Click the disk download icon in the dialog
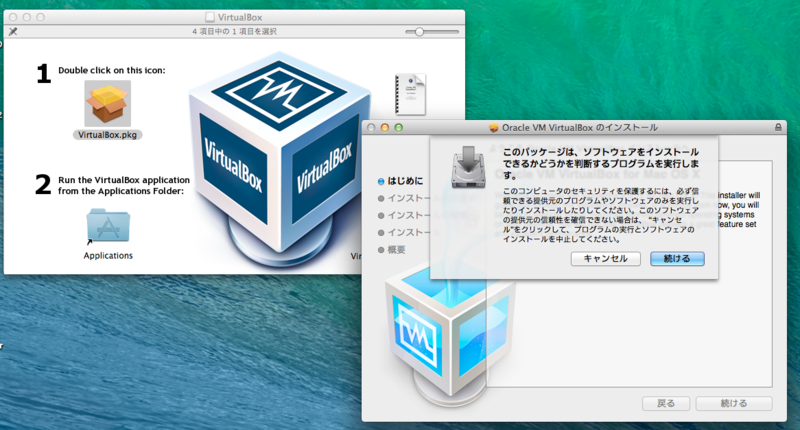This screenshot has height=430, width=800. click(468, 166)
